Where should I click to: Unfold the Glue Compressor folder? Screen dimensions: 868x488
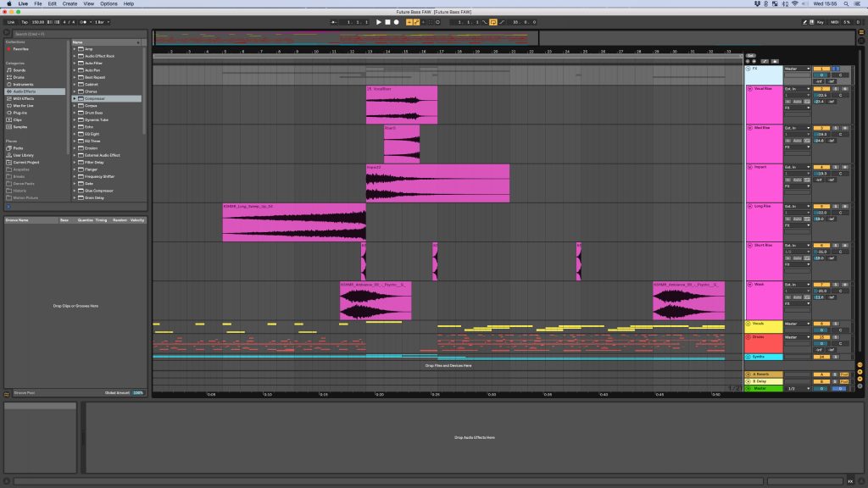pos(75,191)
